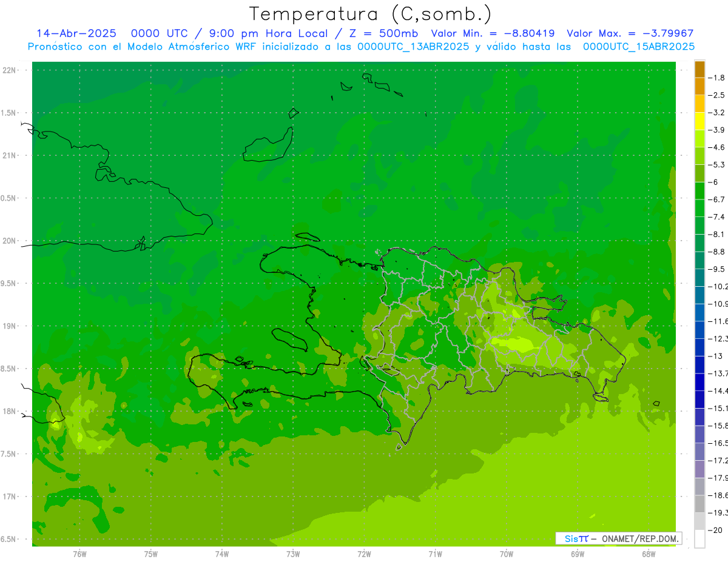Click the "70W" longitude axis label
This screenshot has height=562, width=728.
pyautogui.click(x=507, y=554)
